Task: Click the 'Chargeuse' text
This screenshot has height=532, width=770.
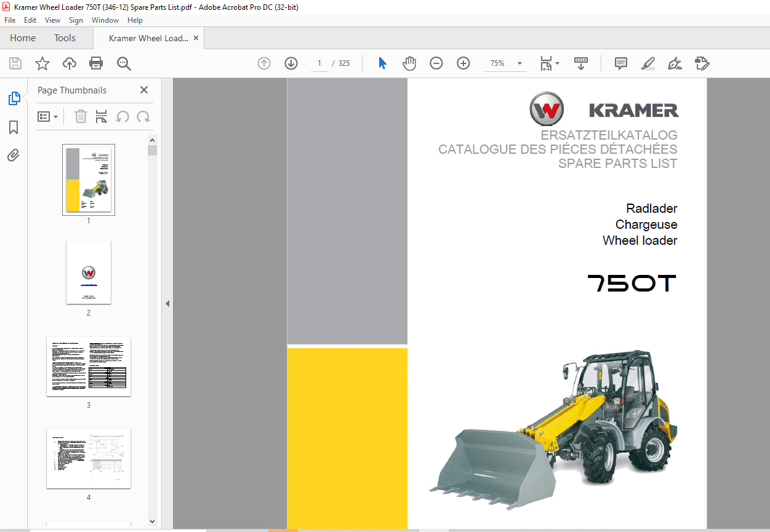Action: click(646, 224)
